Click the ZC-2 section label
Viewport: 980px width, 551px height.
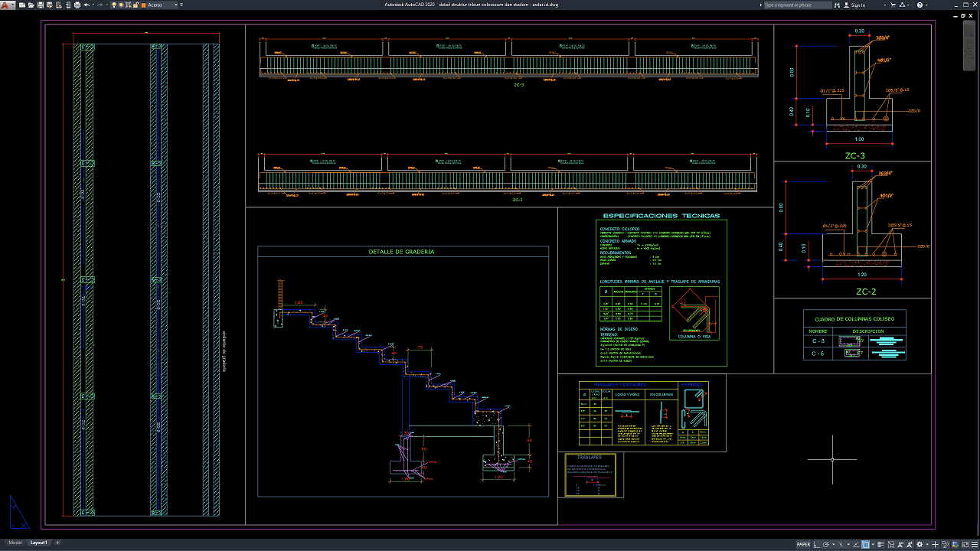[866, 292]
